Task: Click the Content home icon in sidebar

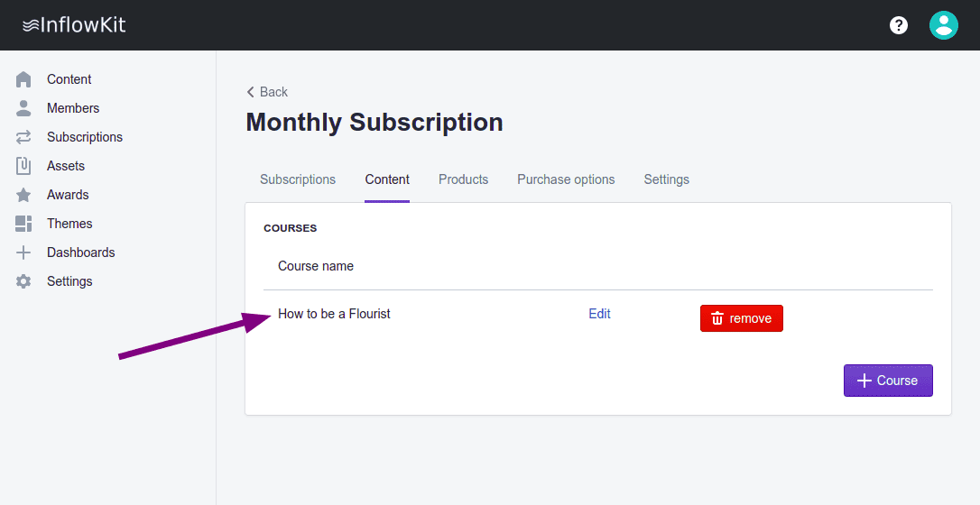Action: pos(23,79)
